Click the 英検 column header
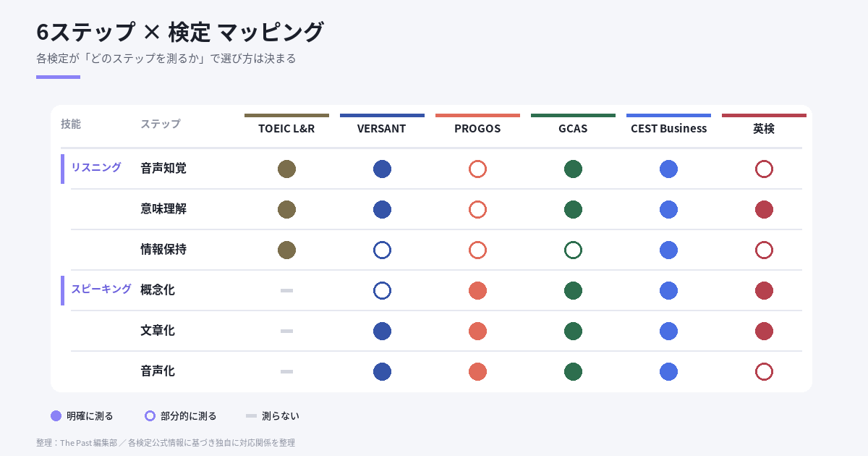 (x=764, y=128)
